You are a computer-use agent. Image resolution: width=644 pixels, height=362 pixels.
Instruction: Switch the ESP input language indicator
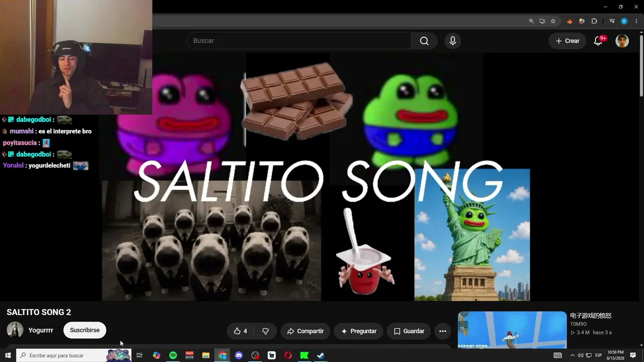point(599,355)
